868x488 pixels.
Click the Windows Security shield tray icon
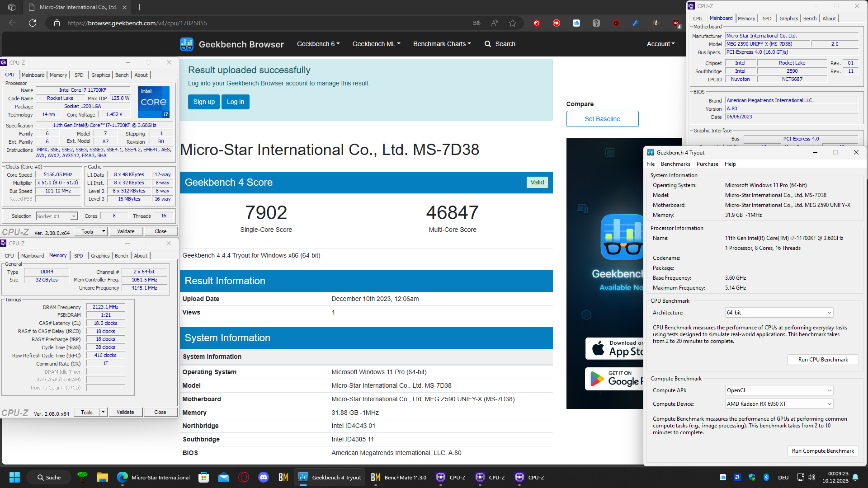coord(752,477)
